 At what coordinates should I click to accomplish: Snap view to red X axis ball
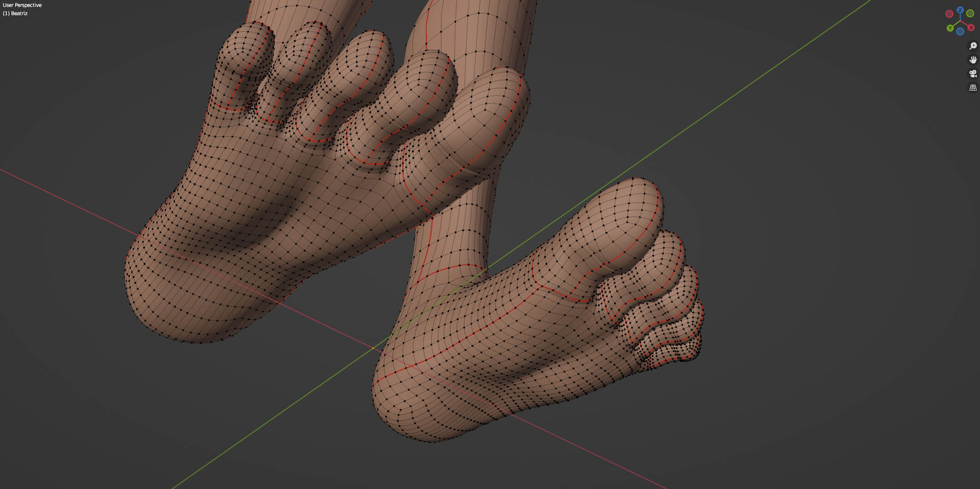click(971, 28)
